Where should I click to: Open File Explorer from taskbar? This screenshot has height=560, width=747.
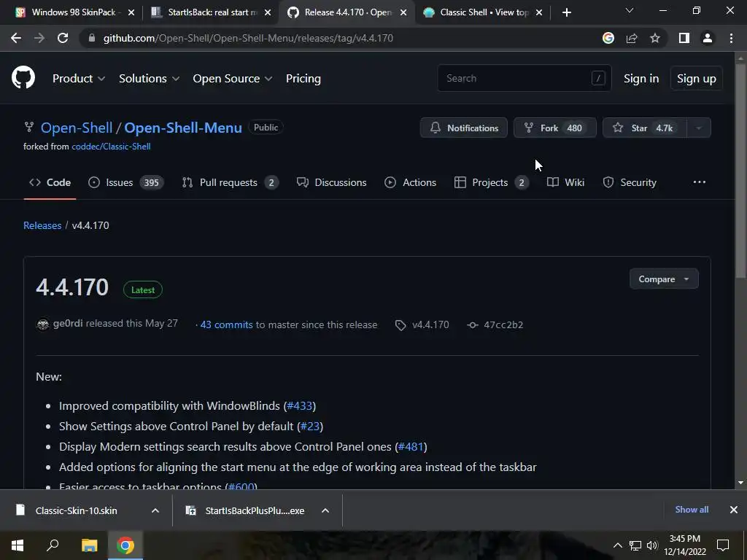pos(89,545)
